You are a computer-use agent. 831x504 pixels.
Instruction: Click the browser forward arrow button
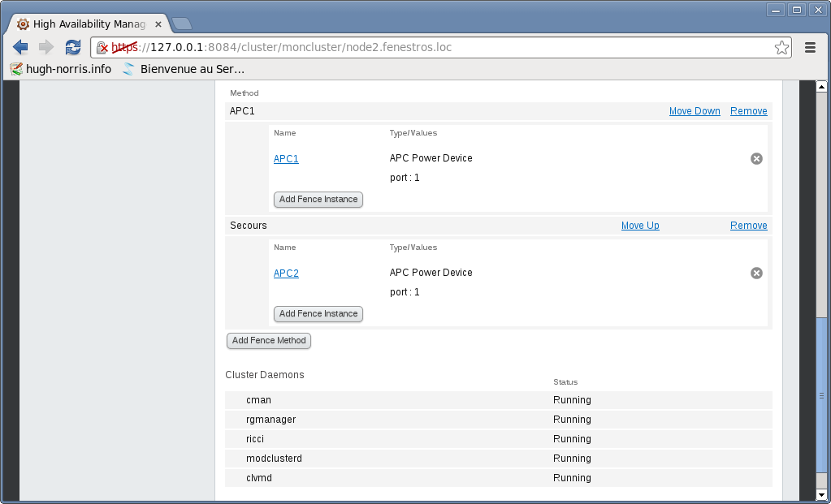click(46, 47)
